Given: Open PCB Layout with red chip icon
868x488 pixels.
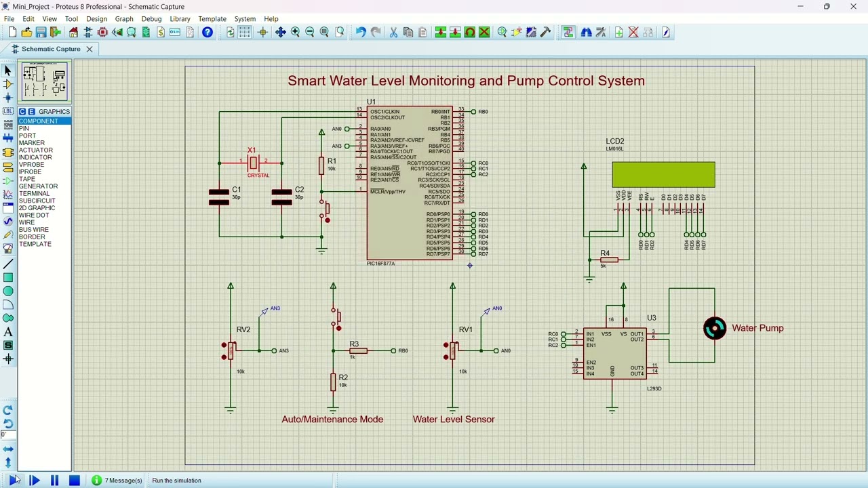Looking at the screenshot, I should [103, 33].
